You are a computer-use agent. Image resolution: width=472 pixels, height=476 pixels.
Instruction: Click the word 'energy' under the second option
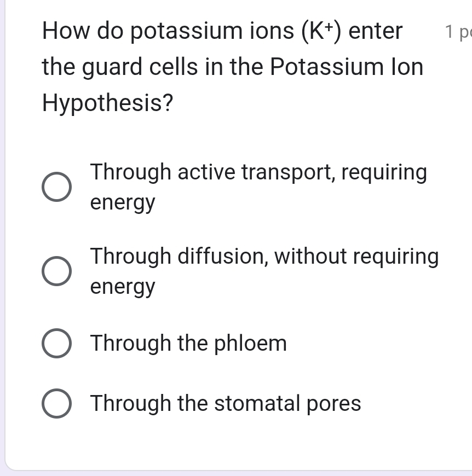(x=123, y=286)
